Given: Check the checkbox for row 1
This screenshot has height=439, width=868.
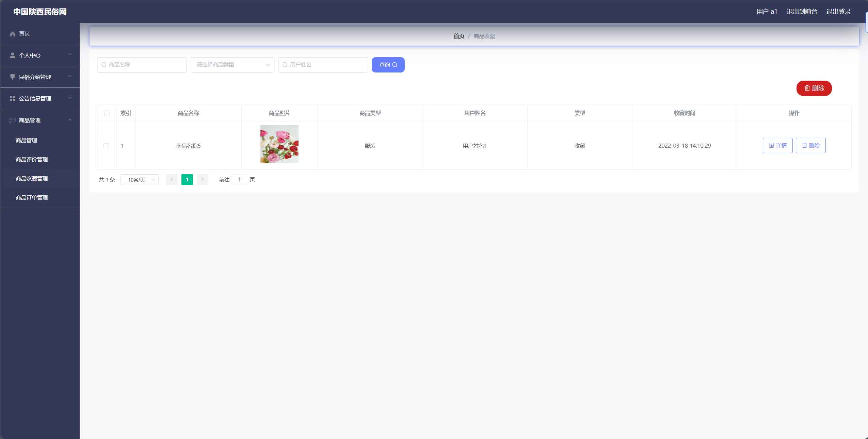Looking at the screenshot, I should pos(106,146).
